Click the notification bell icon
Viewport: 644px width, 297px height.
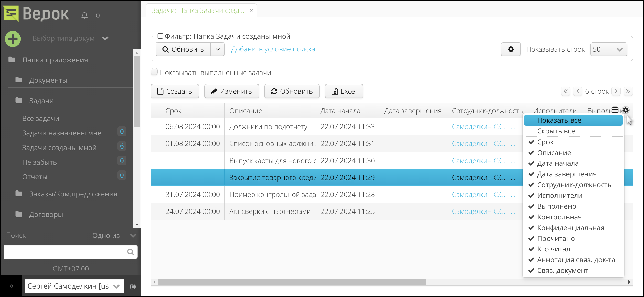pos(85,15)
